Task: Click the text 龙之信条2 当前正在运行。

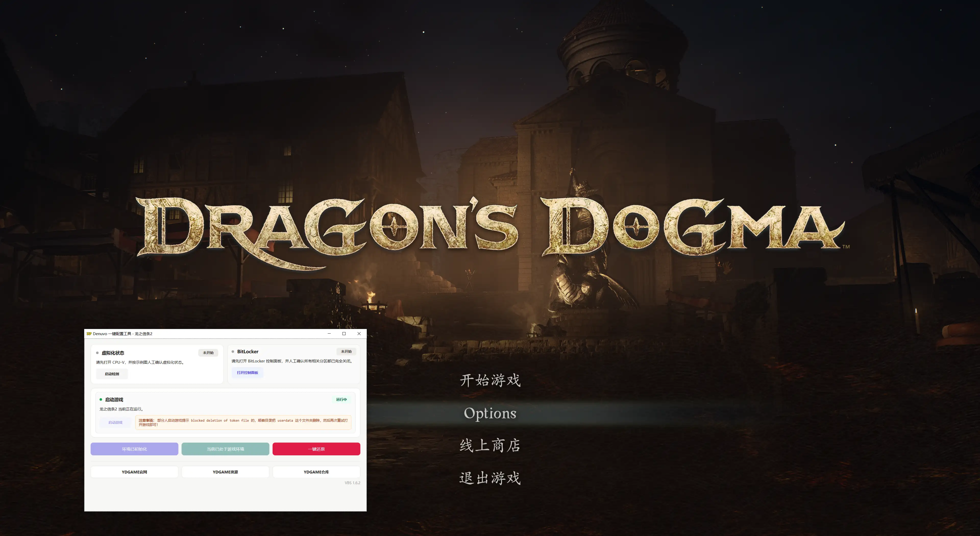Action: tap(122, 409)
